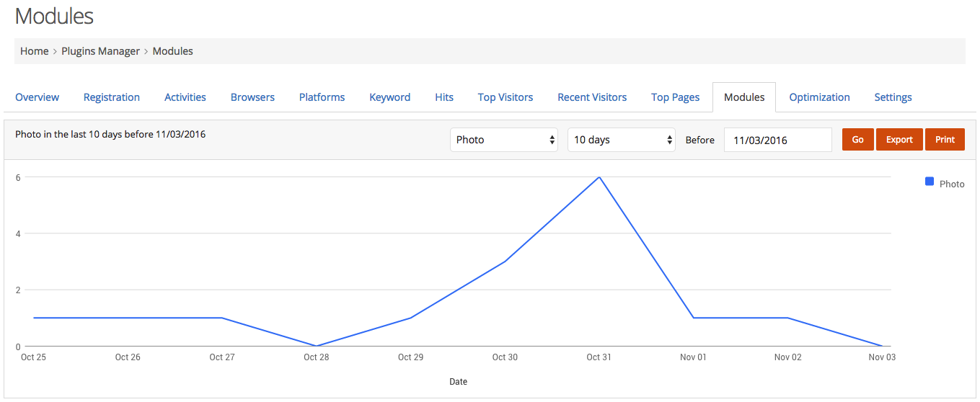Switch to the Overview tab
The height and width of the screenshot is (402, 980).
[37, 97]
